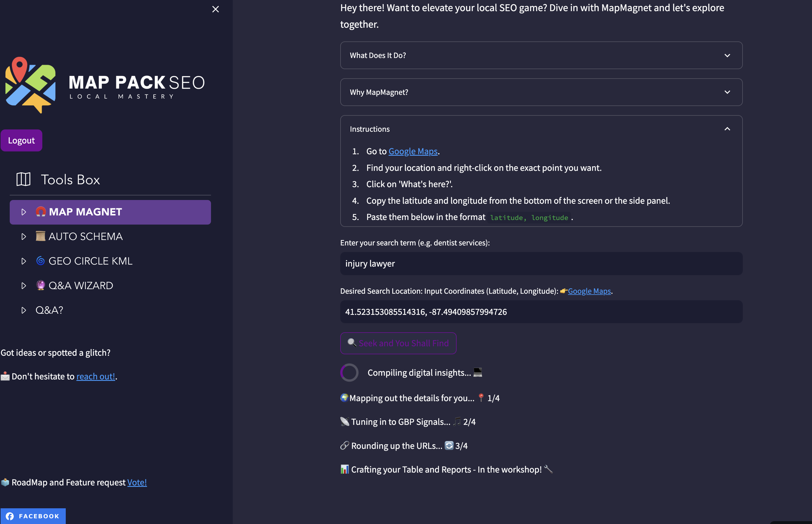The height and width of the screenshot is (524, 812).
Task: Click 'Find your location and right-click' step text
Action: [484, 168]
